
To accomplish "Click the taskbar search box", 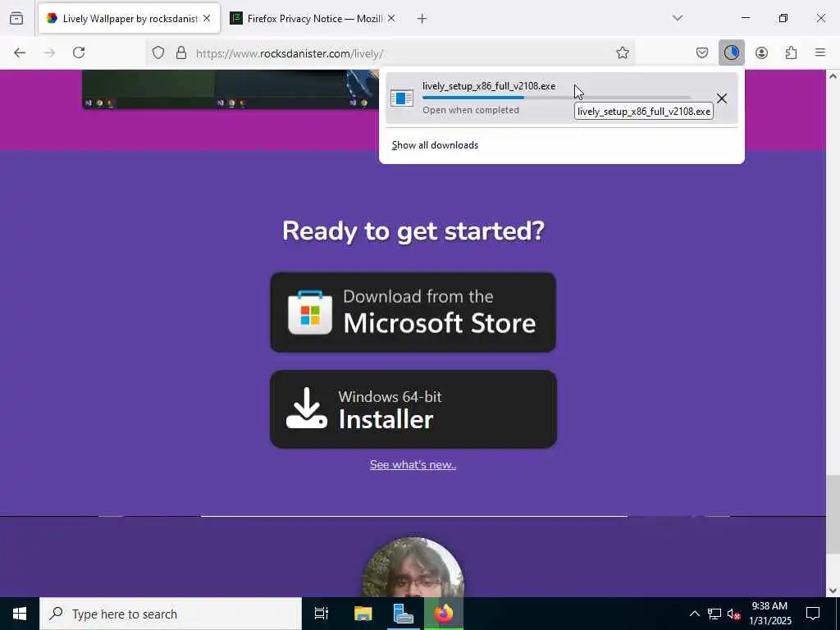I will click(171, 614).
